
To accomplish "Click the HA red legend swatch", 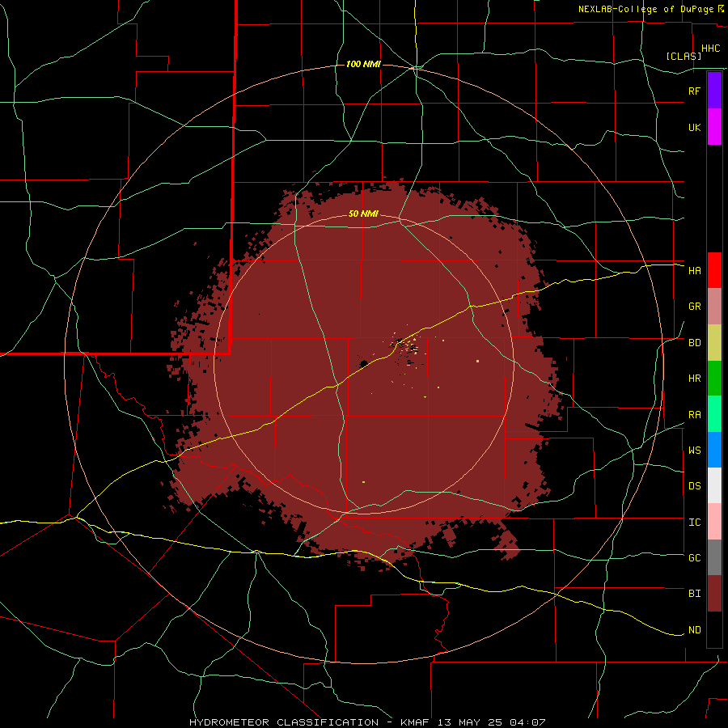I will pos(714,270).
